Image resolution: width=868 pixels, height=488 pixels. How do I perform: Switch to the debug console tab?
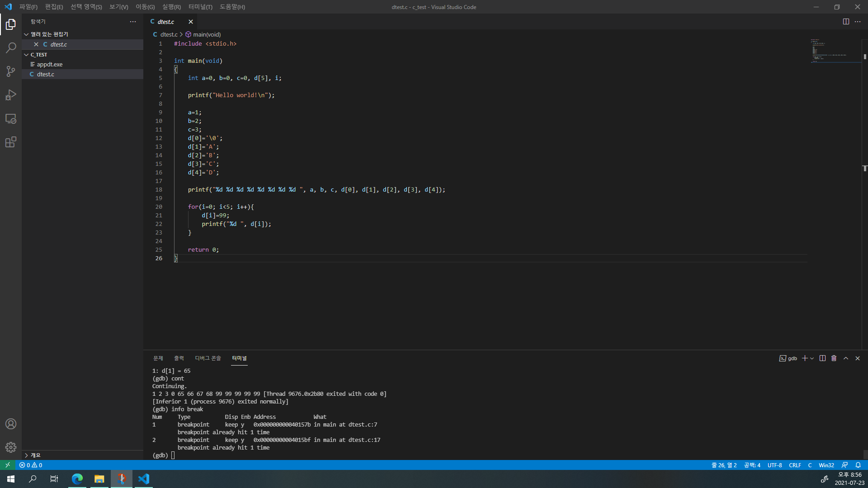208,358
